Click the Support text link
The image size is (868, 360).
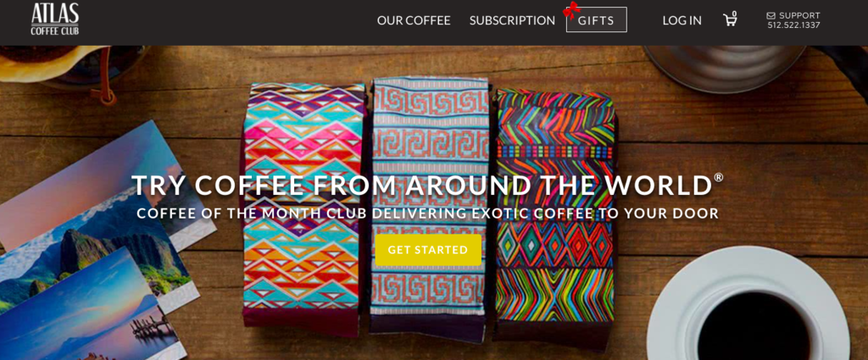pyautogui.click(x=799, y=15)
